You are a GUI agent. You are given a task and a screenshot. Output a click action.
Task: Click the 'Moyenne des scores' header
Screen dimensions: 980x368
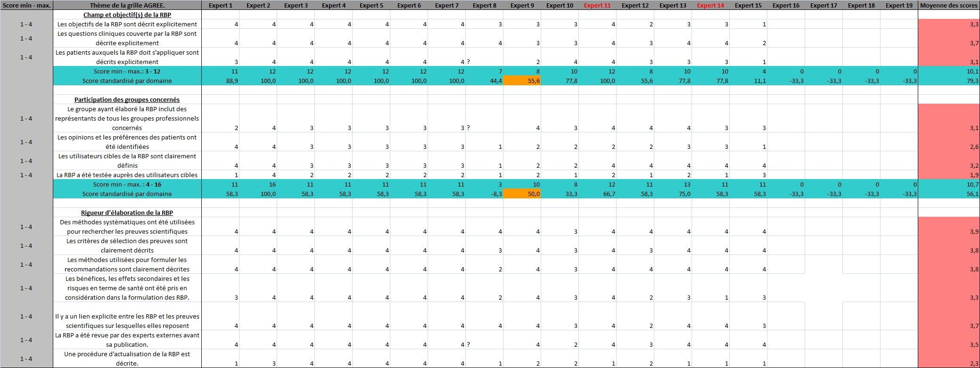949,5
